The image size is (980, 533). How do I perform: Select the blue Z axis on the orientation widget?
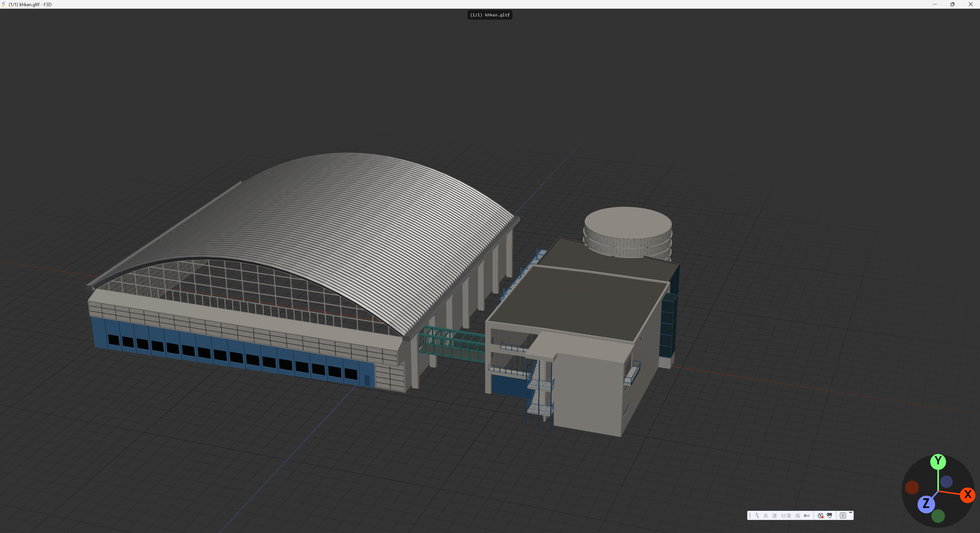926,504
